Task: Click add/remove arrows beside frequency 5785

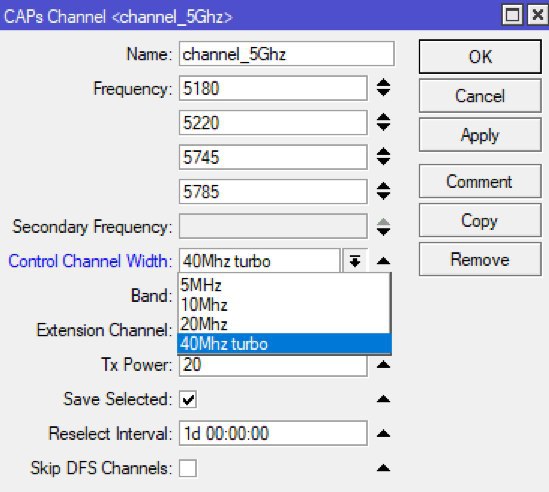Action: coord(383,191)
